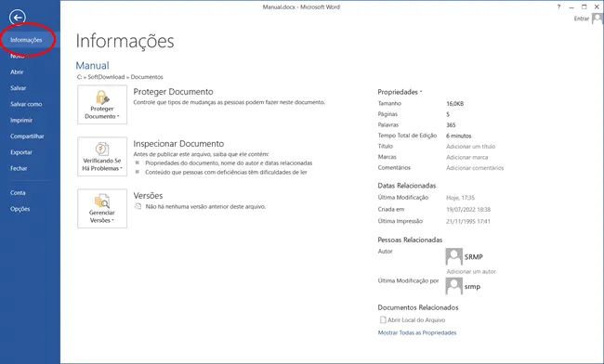
Task: Click the 19/07/2022 18:38 creation date
Action: pos(468,210)
